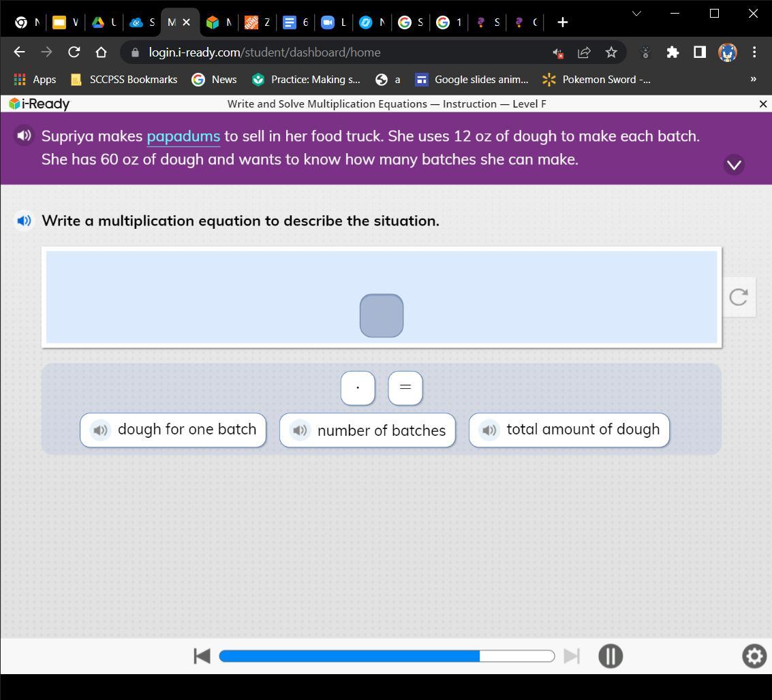
Task: Open the settings gear in lesson bar
Action: tap(754, 656)
